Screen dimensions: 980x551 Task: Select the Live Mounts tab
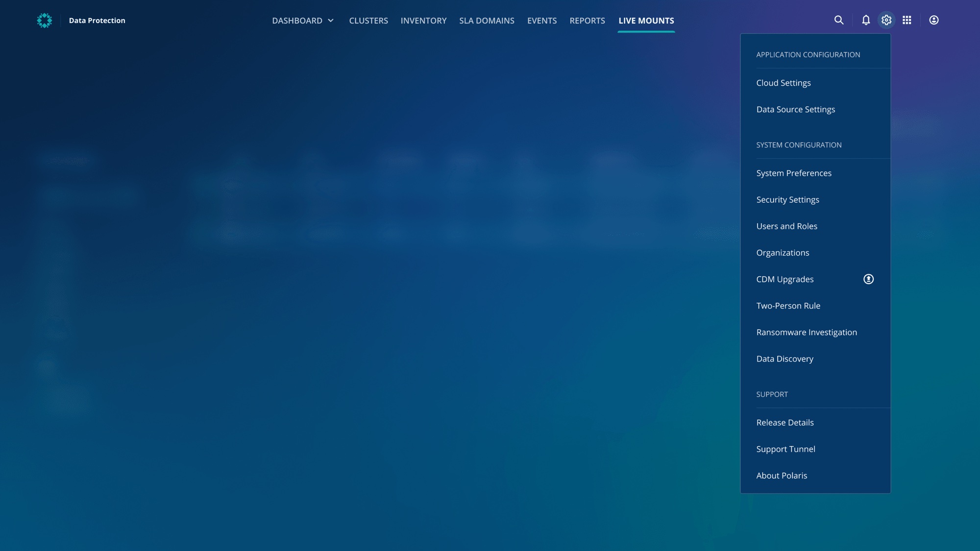[646, 21]
